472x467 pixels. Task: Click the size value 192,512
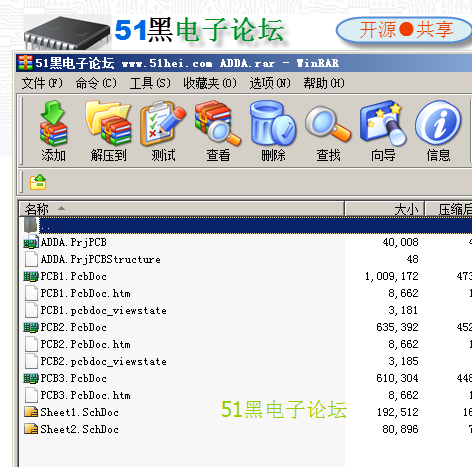[397, 412]
